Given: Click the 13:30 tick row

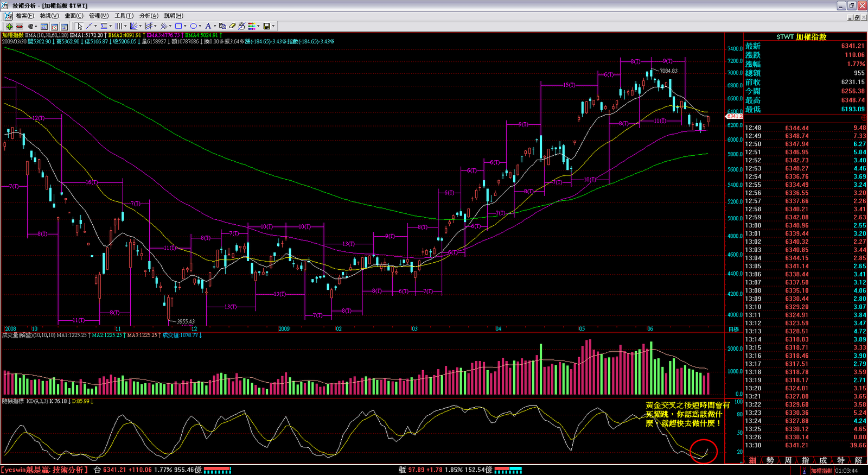Looking at the screenshot, I should click(805, 445).
